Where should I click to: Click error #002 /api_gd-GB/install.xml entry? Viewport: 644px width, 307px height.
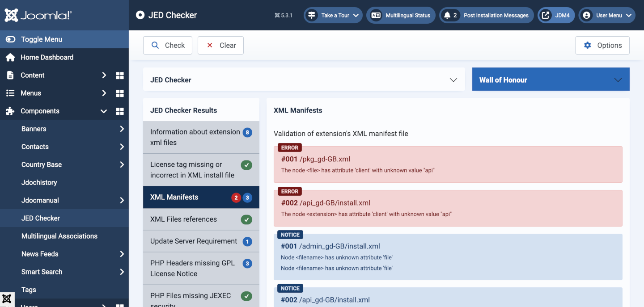click(x=448, y=208)
